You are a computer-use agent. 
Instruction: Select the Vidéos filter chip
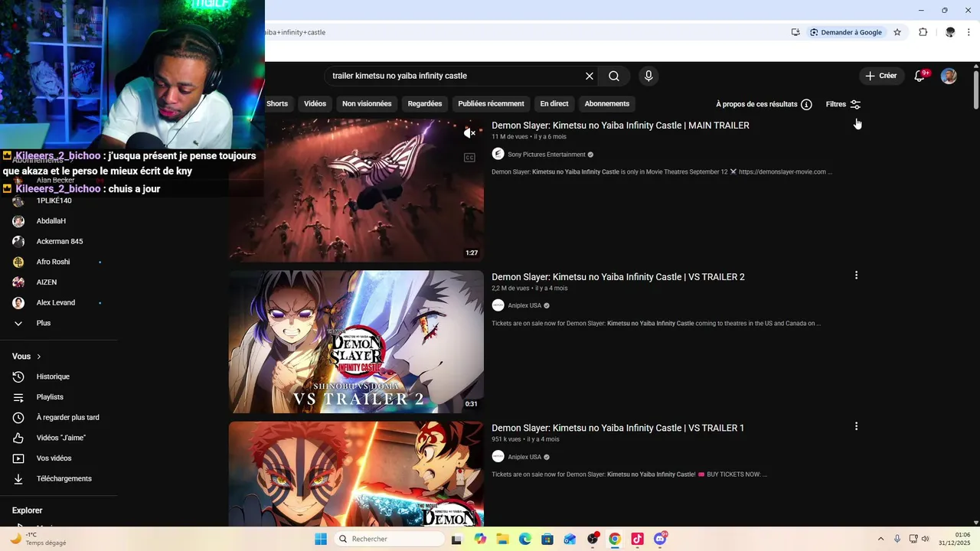tap(315, 104)
